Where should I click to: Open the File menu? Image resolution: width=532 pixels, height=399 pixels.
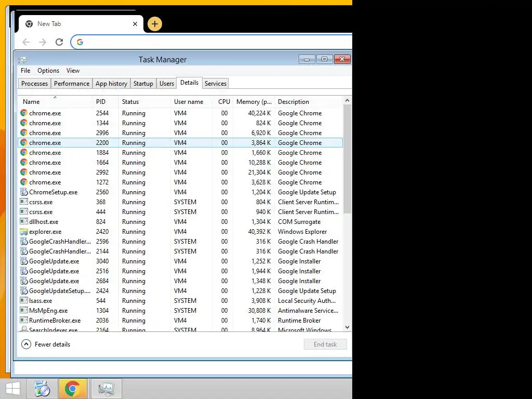tap(25, 71)
